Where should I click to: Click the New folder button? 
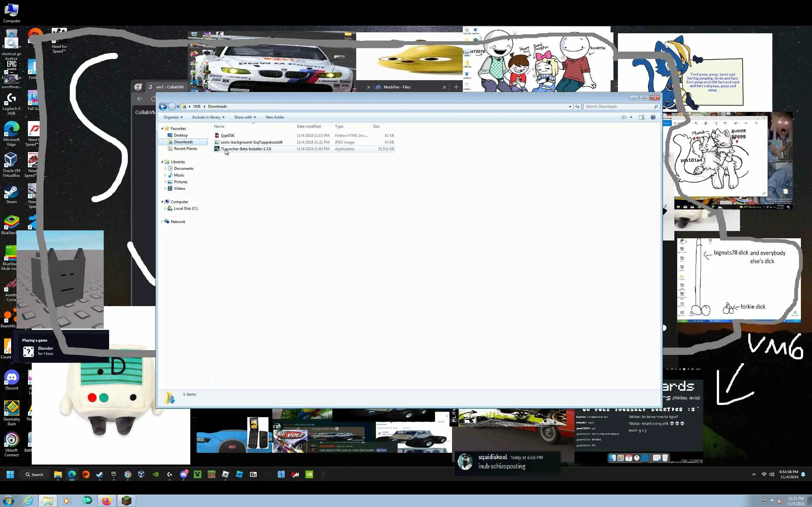pos(275,117)
